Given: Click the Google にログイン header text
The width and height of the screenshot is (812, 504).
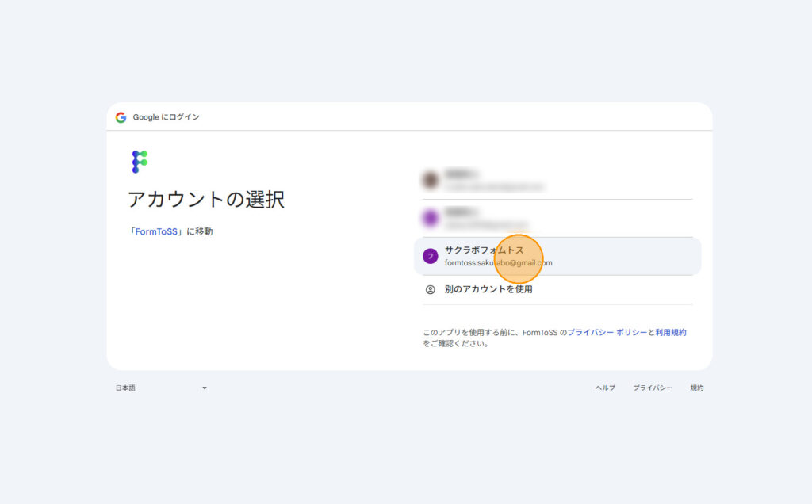Looking at the screenshot, I should [x=167, y=117].
